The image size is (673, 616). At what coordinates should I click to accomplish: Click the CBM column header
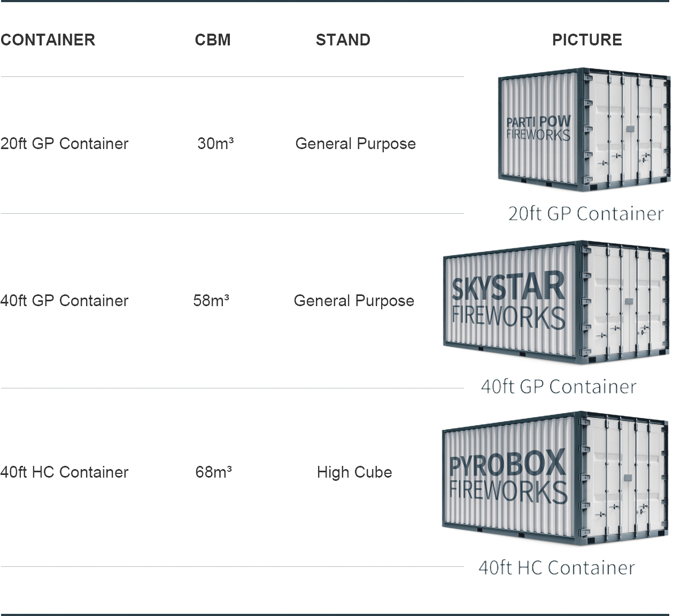click(x=213, y=40)
